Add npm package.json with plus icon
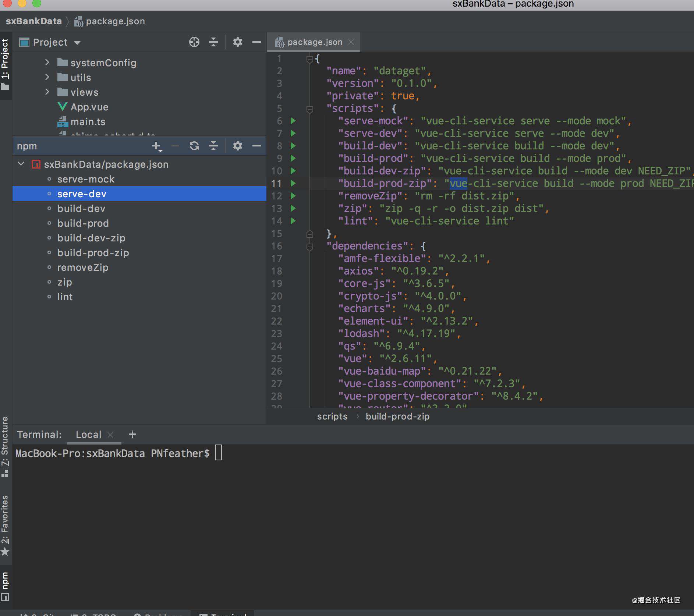The height and width of the screenshot is (616, 694). pos(157,146)
